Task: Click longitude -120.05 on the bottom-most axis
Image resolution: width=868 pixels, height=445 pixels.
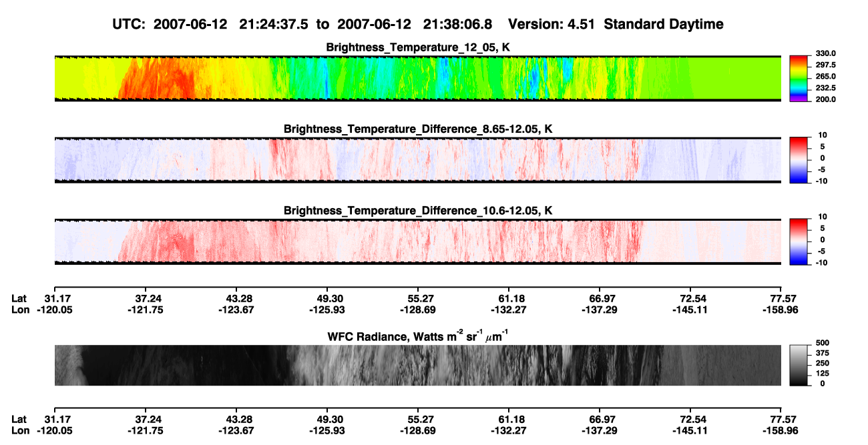Action: pos(56,431)
